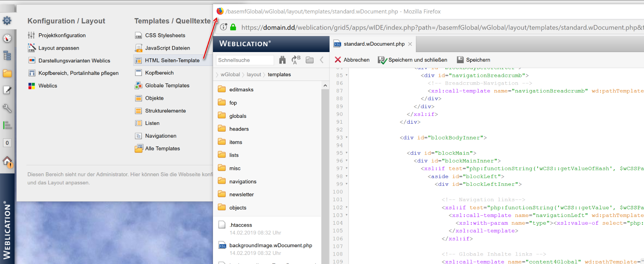The image size is (644, 264).
Task: Collapse the file panel with the left chevron
Action: pyautogui.click(x=322, y=60)
